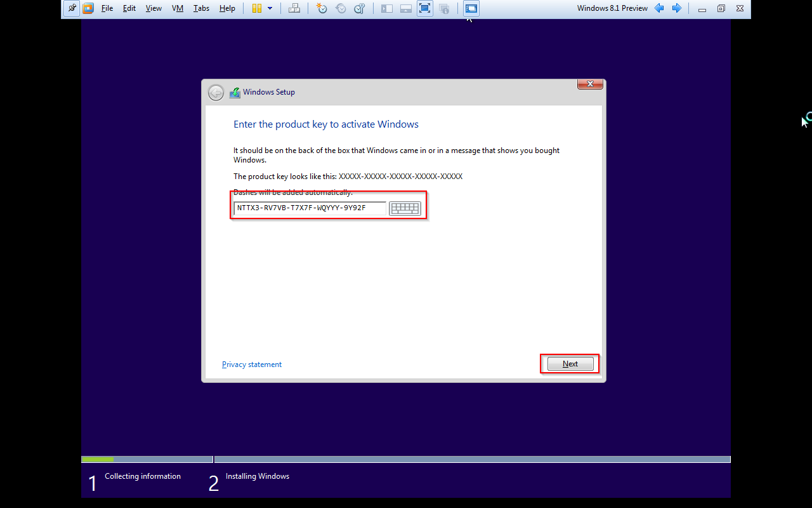812x508 pixels.
Task: Expand the power options dropdown arrow
Action: [270, 8]
